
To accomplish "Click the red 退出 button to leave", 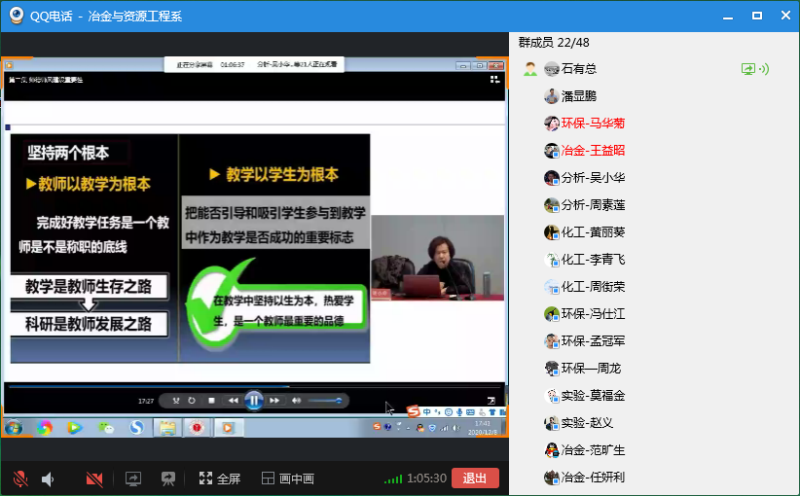I will point(475,478).
